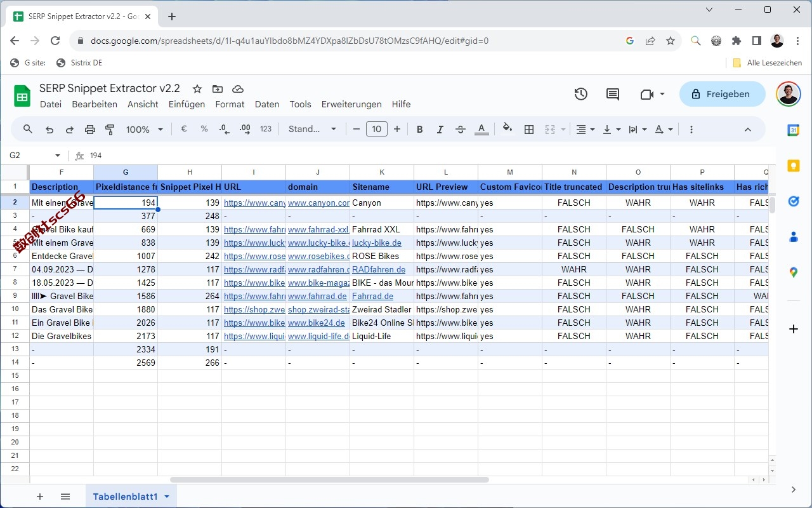Select cell with Pixeldistance value 1007
This screenshot has height=508, width=812.
[x=126, y=257]
